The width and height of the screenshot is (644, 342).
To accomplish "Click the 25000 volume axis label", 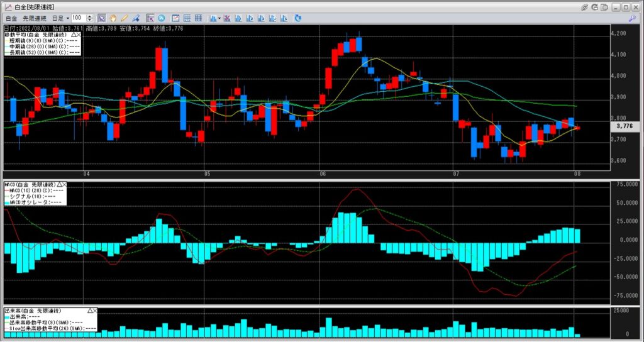I will [x=621, y=309].
